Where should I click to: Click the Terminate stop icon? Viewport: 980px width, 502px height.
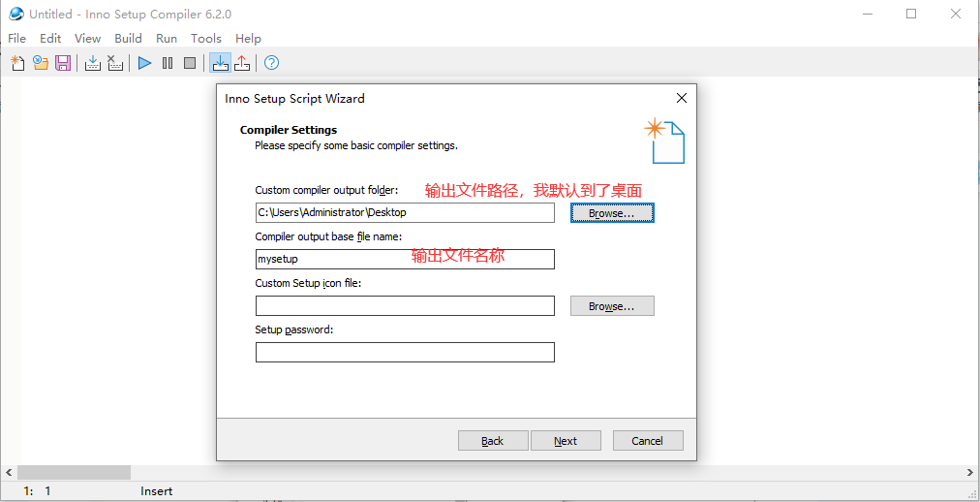point(190,63)
